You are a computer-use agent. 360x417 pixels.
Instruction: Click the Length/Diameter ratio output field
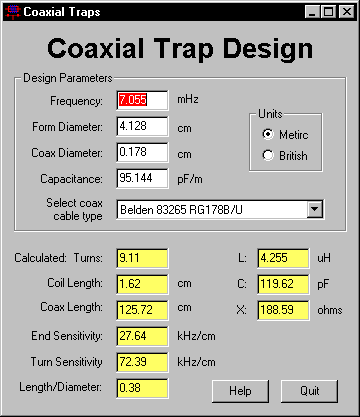[143, 388]
